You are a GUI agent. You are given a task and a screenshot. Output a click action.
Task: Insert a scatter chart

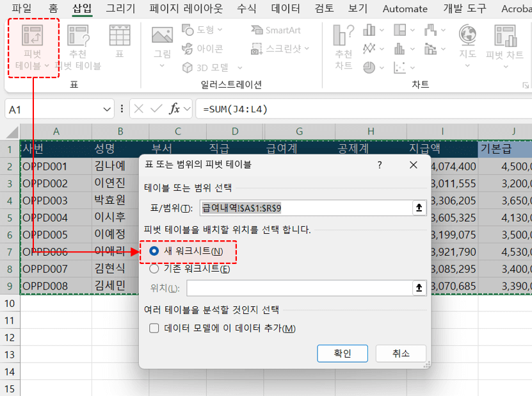point(399,67)
